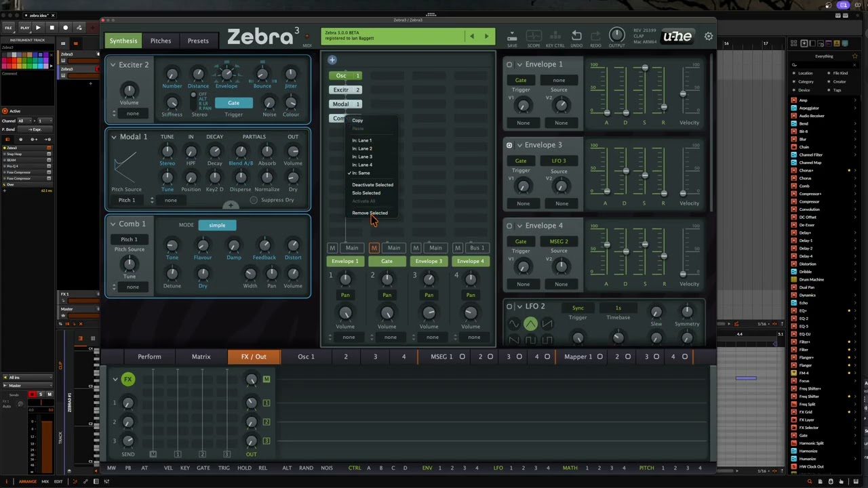The image size is (868, 488).
Task: Click the LFO 2 Sync trigger button
Action: point(578,308)
